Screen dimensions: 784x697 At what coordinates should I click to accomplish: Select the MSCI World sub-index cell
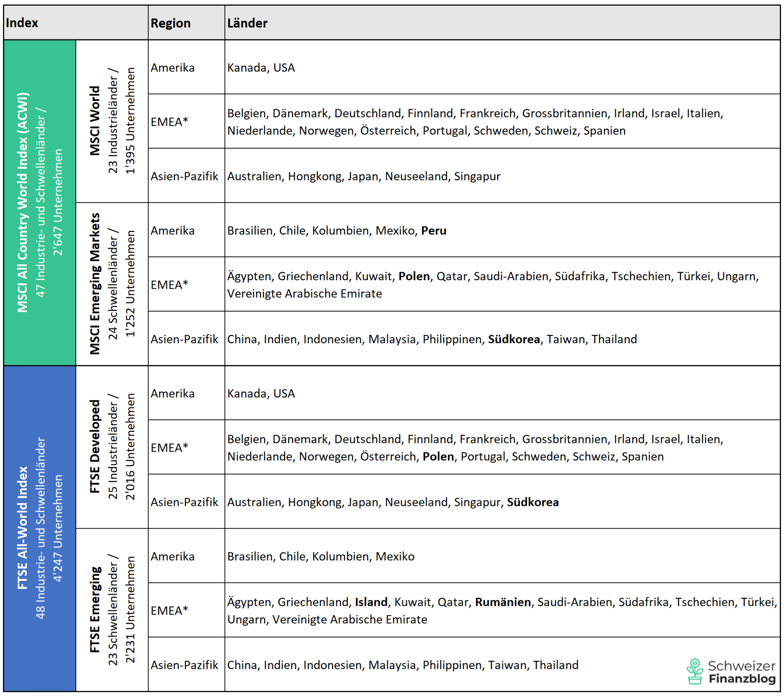tap(112, 121)
